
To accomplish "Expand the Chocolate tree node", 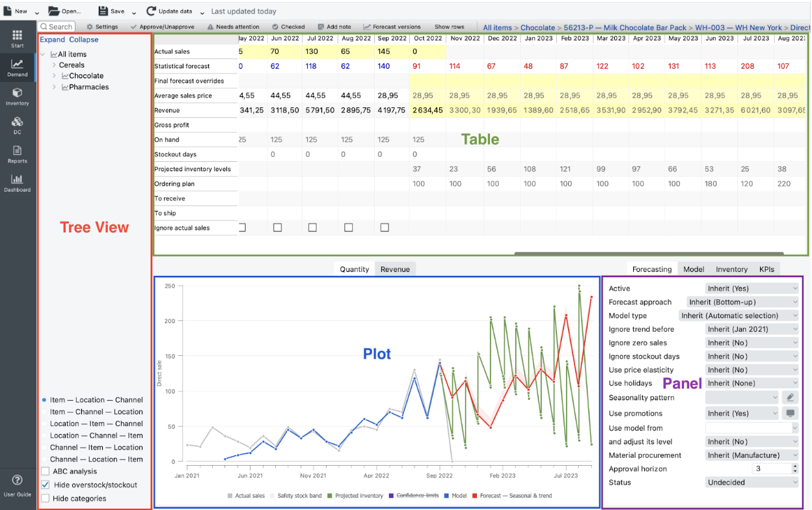I will (x=55, y=76).
